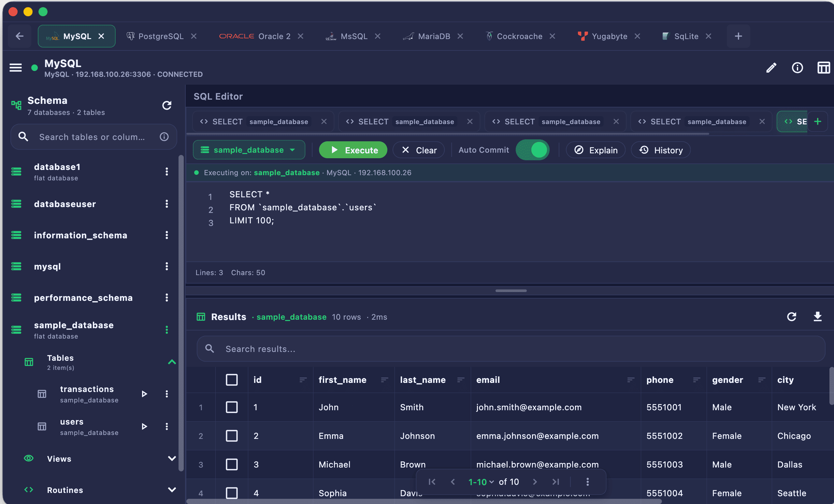Run the users table play icon
The image size is (834, 504).
pos(144,426)
